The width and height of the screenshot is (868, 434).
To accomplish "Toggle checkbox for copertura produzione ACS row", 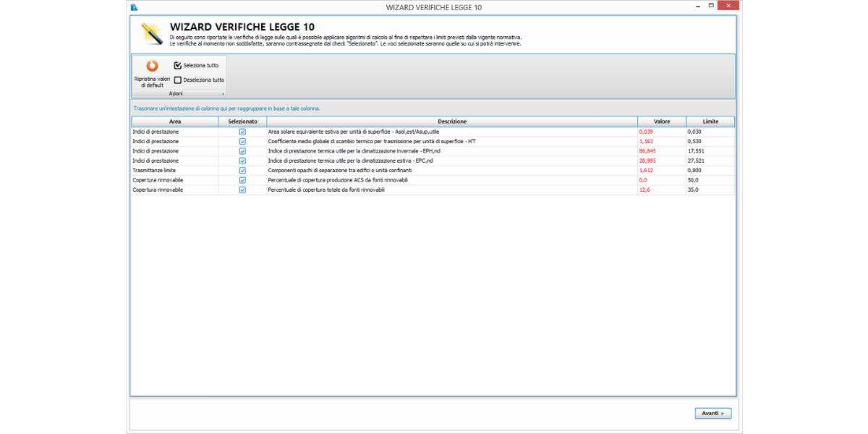I will point(242,180).
